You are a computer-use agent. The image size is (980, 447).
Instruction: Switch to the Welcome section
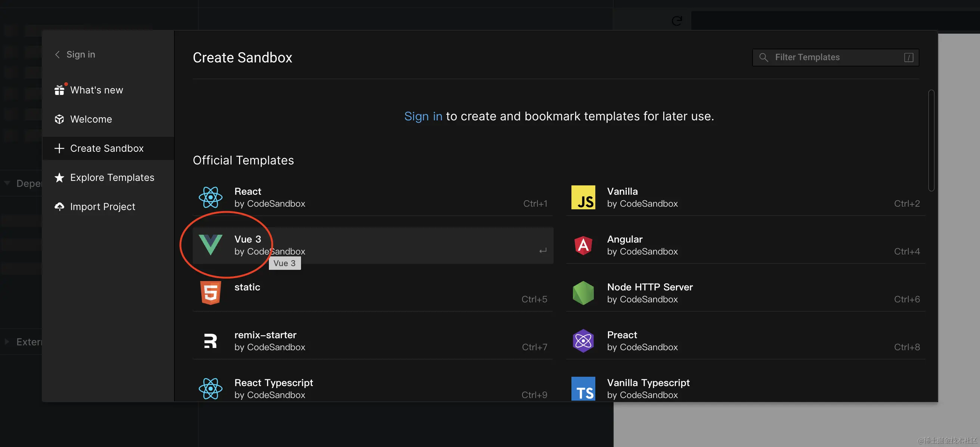click(x=91, y=119)
